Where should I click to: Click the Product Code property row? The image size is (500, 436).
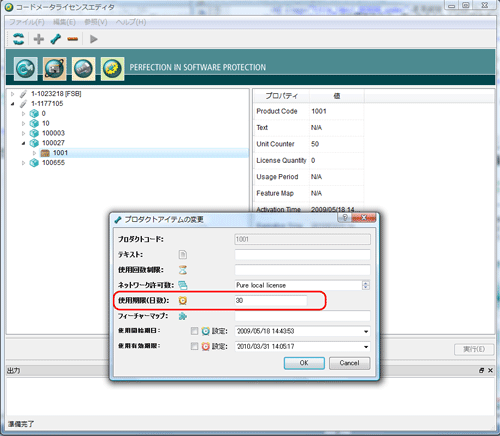click(309, 111)
